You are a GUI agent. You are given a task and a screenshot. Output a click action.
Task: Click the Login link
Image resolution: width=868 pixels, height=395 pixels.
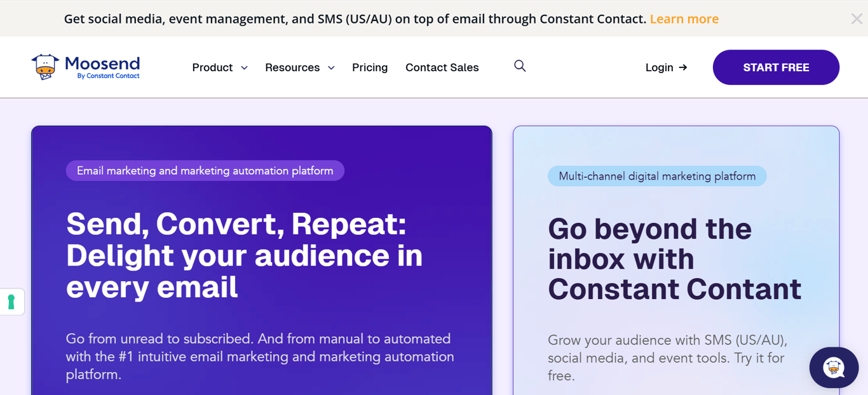[x=666, y=67]
